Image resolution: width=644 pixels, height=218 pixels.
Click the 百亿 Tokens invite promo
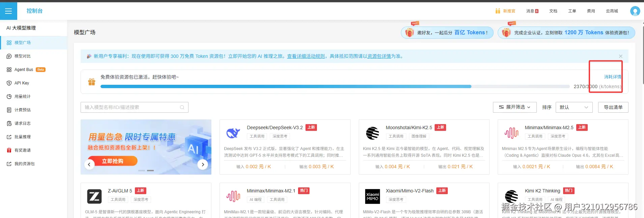(447, 33)
